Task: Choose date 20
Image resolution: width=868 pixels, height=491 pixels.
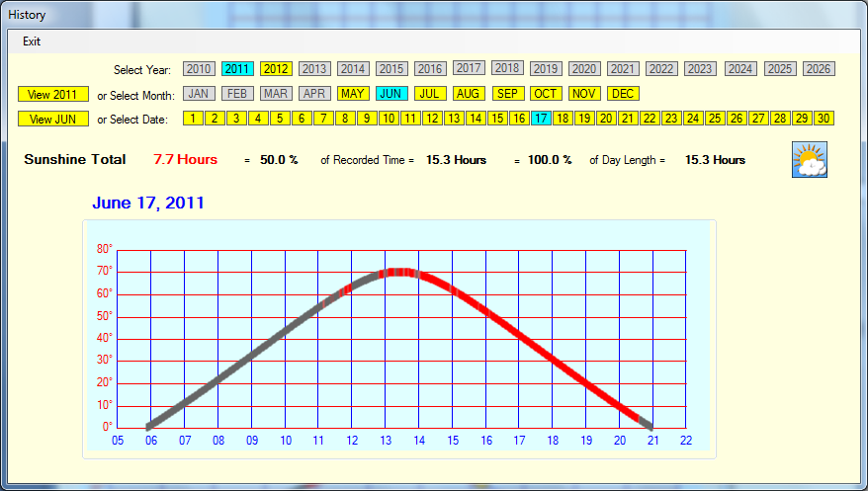Action: point(606,119)
